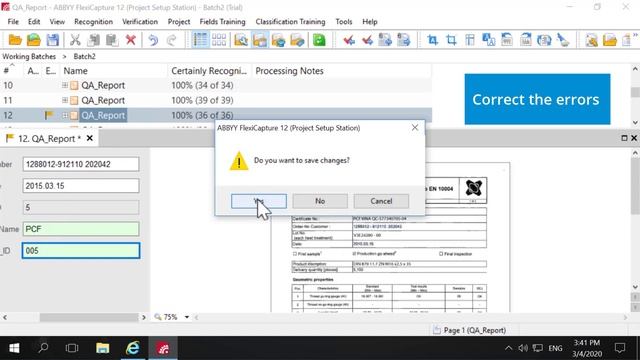This screenshot has height=360, width=640.
Task: Open the File menu
Action: [x=13, y=22]
